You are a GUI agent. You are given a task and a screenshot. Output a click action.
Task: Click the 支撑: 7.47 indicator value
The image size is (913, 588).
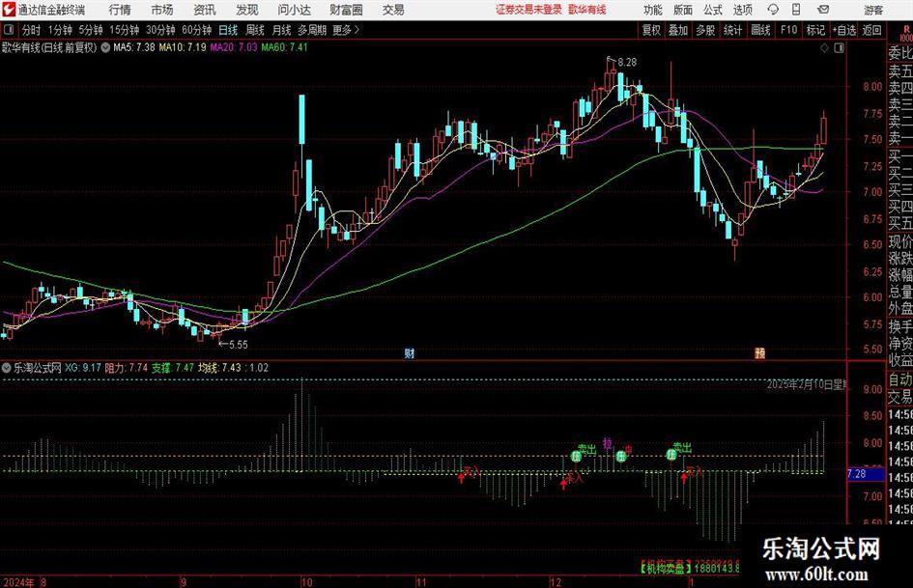point(173,368)
